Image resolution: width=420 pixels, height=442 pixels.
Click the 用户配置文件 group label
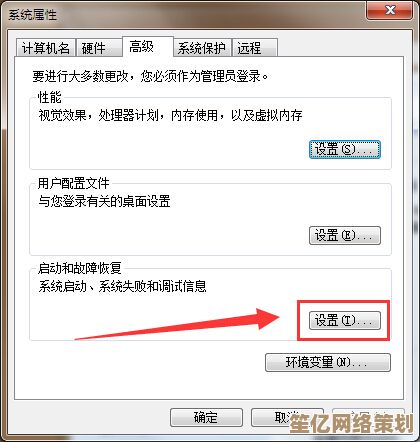(x=73, y=183)
